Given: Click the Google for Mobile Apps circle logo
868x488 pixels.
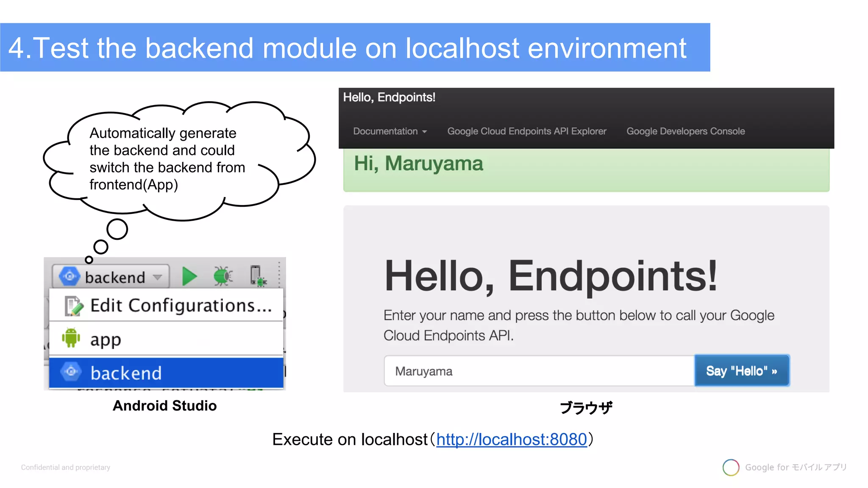Looking at the screenshot, I should (731, 467).
